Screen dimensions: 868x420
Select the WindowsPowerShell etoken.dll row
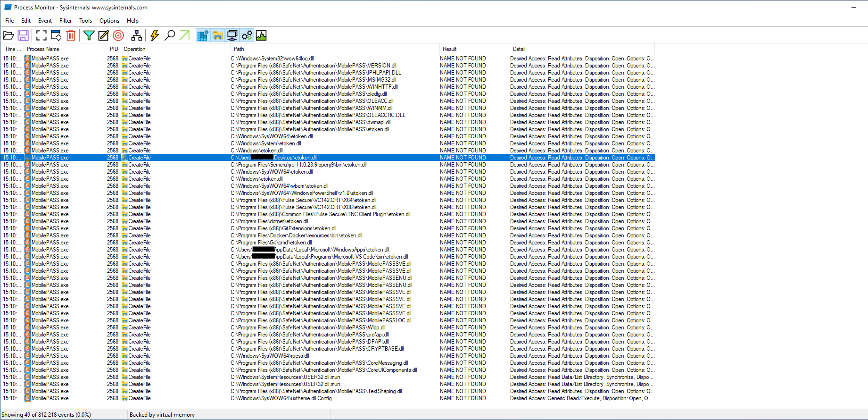328,193
